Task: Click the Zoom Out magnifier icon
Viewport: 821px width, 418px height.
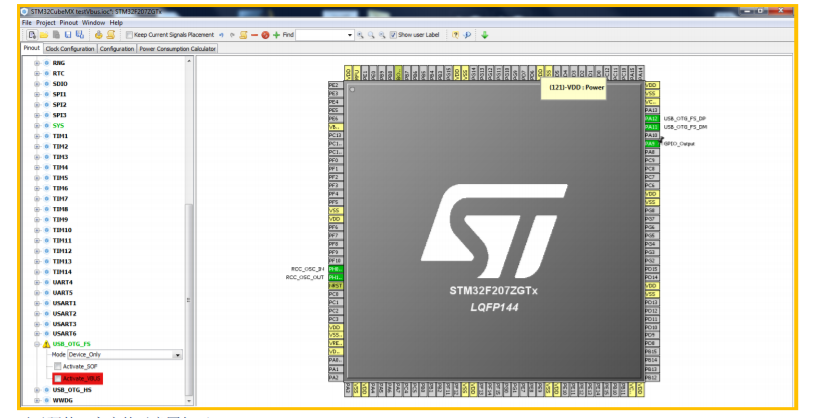Action: click(382, 35)
